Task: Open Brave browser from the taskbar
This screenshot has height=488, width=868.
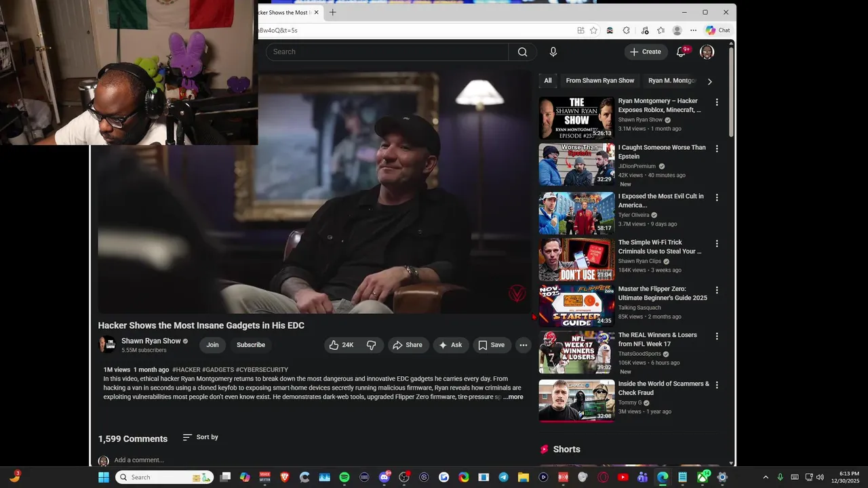Action: tap(284, 477)
